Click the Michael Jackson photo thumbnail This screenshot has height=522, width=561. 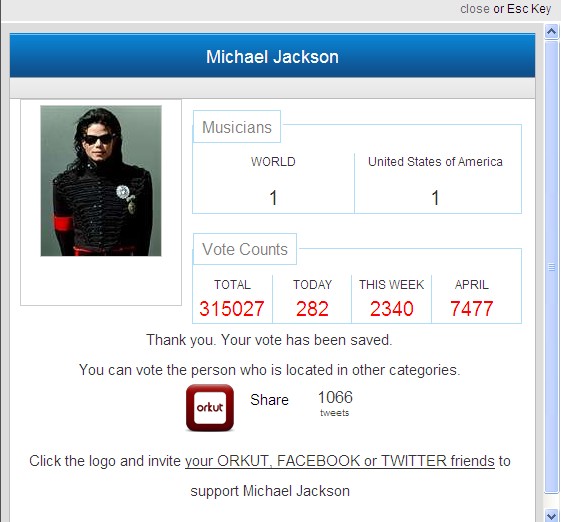click(x=101, y=181)
